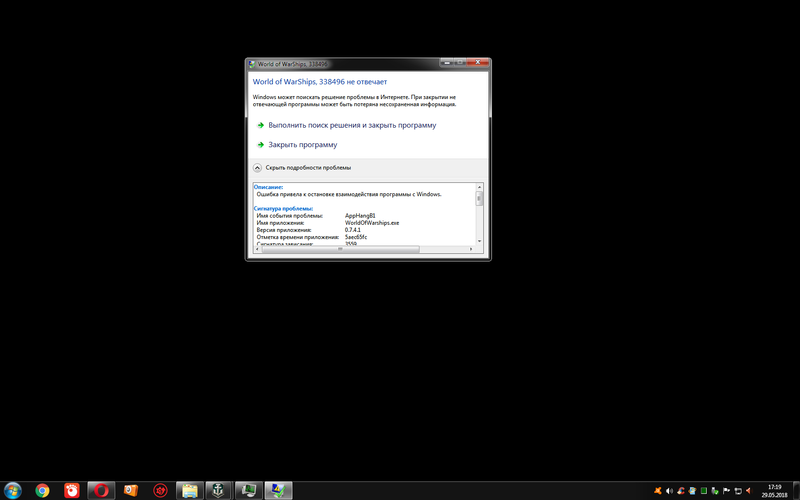
Task: Select the 'WorldOfWarships.exe' application name
Action: tap(372, 223)
